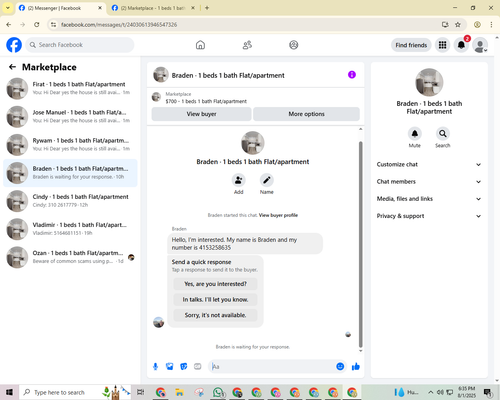Open Task View on taskbar
This screenshot has width=500, height=400.
141,392
